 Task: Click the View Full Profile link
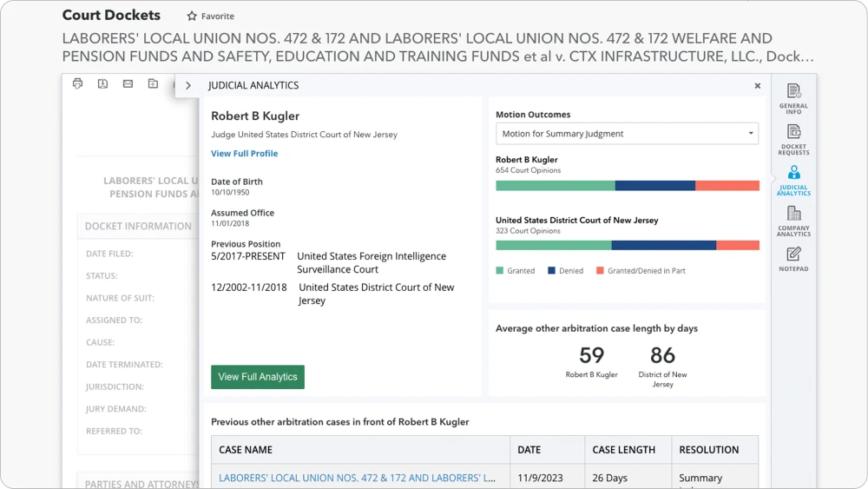(x=244, y=154)
